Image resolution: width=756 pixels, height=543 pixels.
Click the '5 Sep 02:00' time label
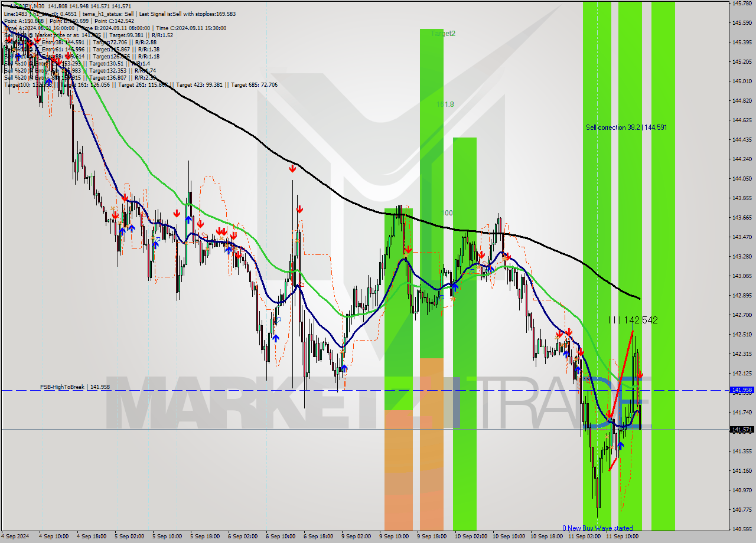[129, 537]
